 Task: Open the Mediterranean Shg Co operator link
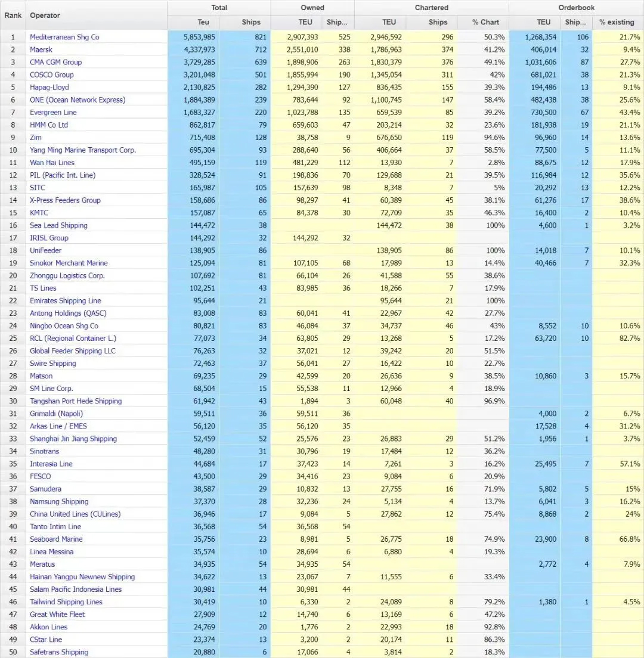point(64,37)
